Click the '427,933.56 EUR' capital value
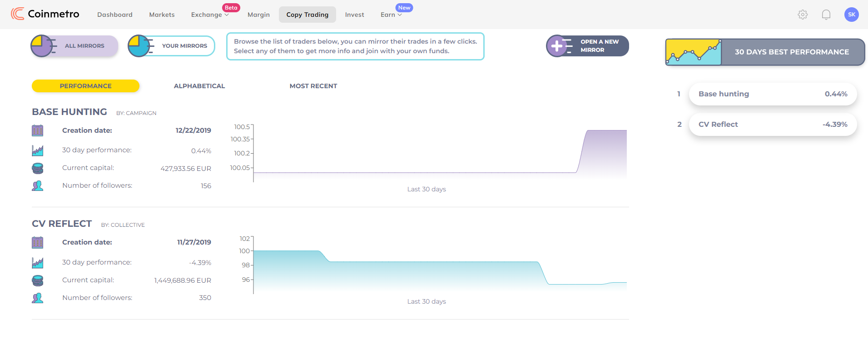This screenshot has width=868, height=340. pyautogui.click(x=186, y=169)
